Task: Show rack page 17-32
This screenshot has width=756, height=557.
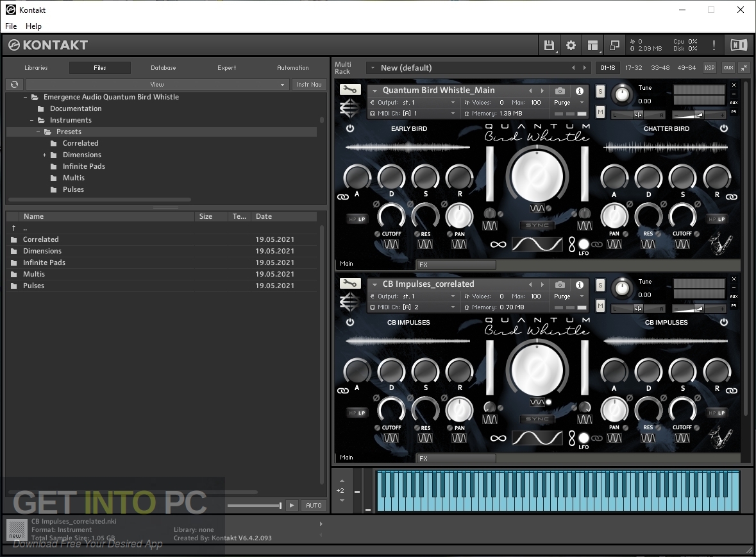Action: [634, 68]
